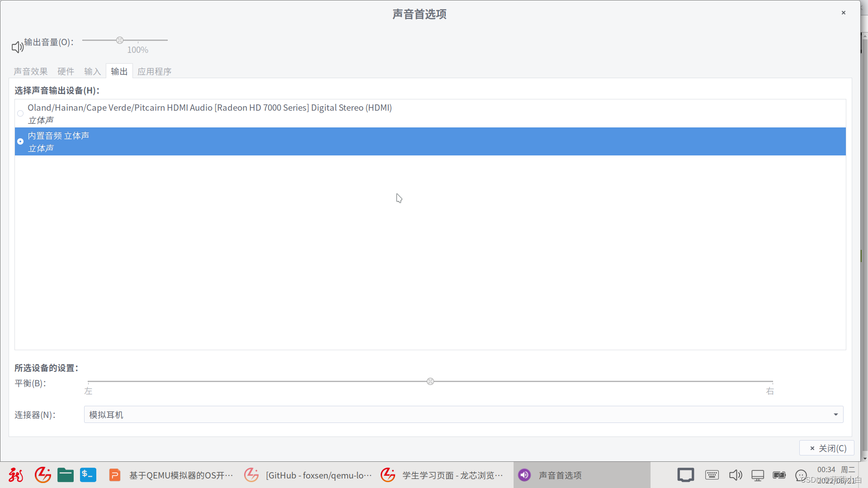Viewport: 868px width, 488px height.
Task: Adjust the 平衡 balance slider
Action: tap(430, 381)
